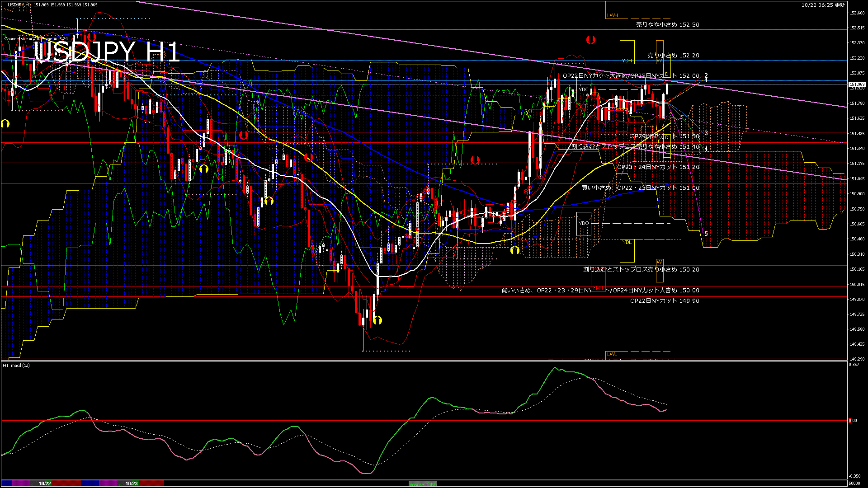868x488 pixels.
Task: Click the 152.50 sell order label
Action: coord(667,25)
